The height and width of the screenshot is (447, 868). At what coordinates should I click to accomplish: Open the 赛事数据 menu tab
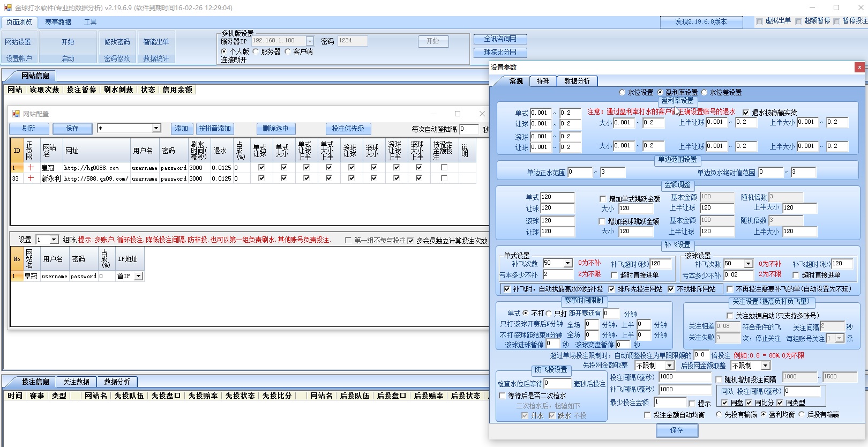pyautogui.click(x=58, y=22)
